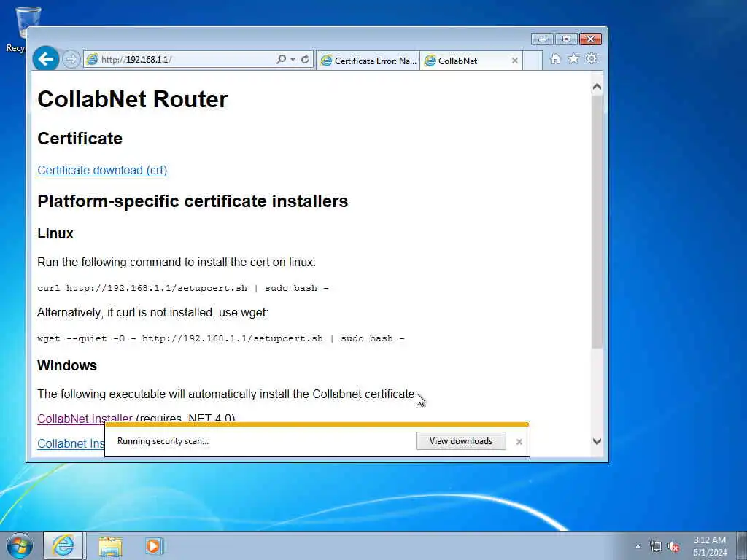Open a new tab button
The height and width of the screenshot is (560, 747).
click(x=533, y=61)
